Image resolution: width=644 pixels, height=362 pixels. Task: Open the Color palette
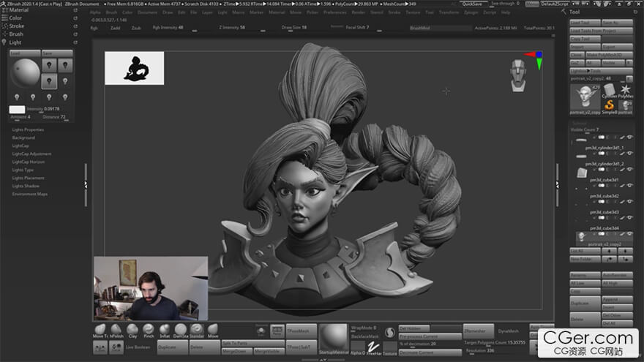point(15,18)
